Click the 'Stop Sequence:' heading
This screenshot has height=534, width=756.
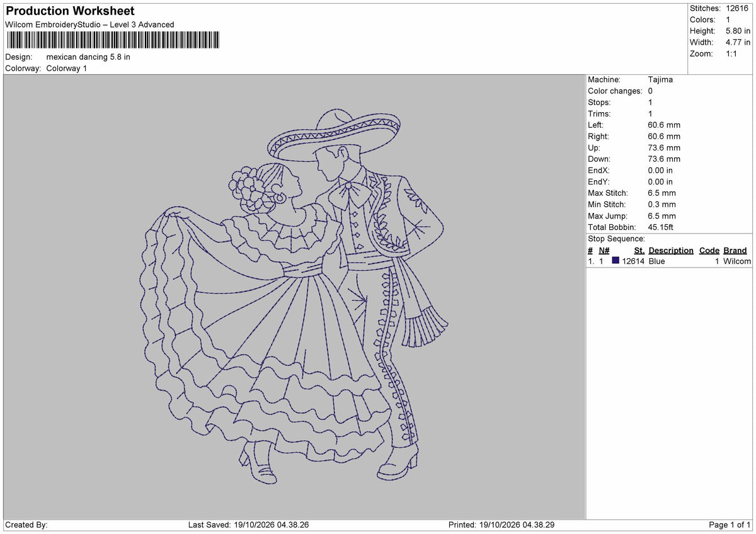pyautogui.click(x=616, y=239)
